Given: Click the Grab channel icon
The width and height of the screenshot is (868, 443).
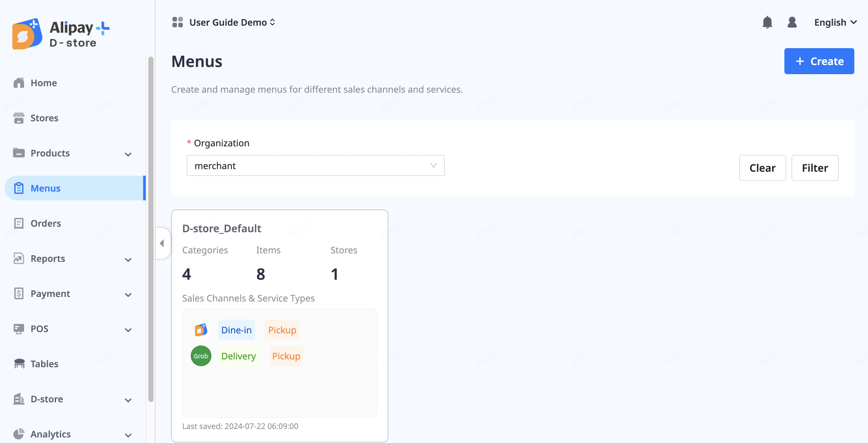Looking at the screenshot, I should pos(201,356).
